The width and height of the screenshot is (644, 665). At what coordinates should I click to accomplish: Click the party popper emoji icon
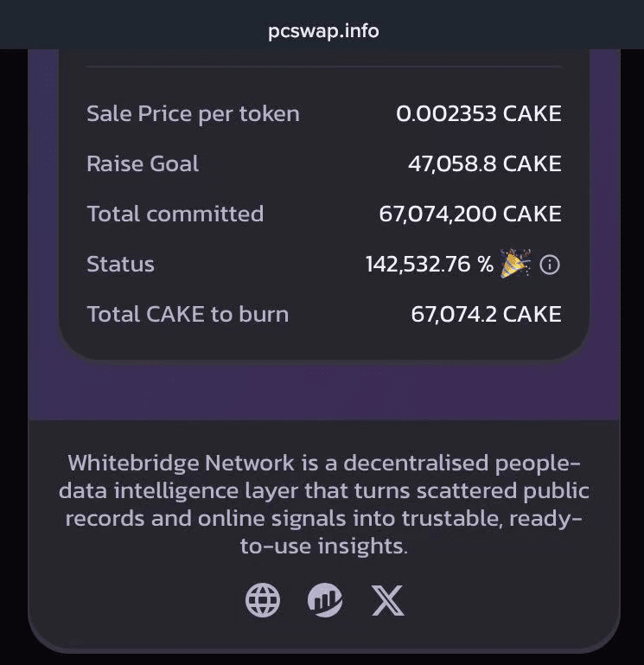tap(515, 264)
